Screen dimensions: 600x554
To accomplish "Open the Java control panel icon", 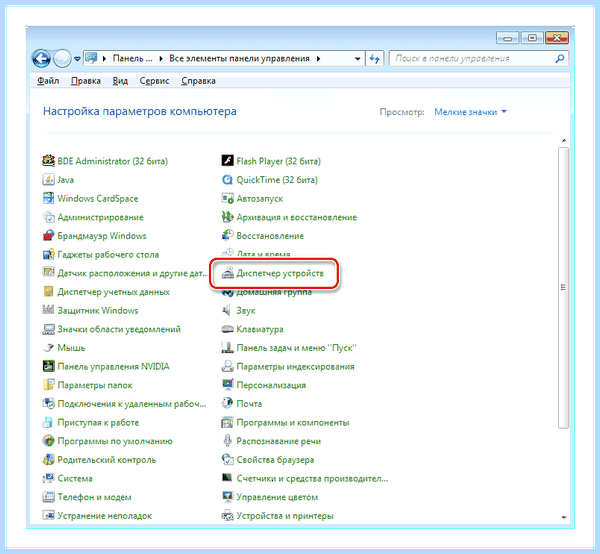I will (48, 179).
